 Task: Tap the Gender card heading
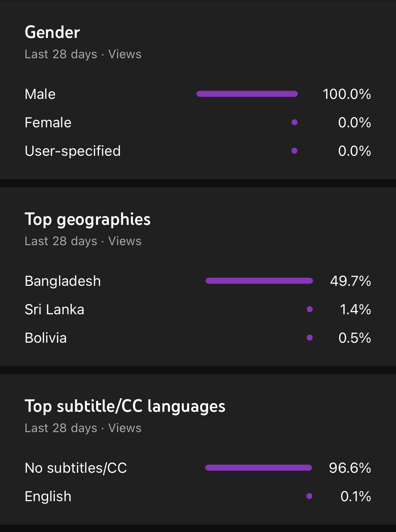pyautogui.click(x=52, y=33)
